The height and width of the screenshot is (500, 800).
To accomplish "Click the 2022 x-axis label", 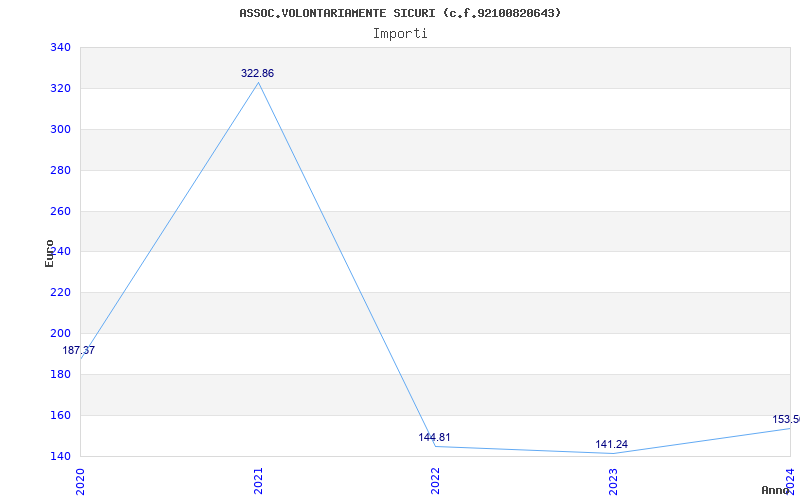I will (435, 480).
